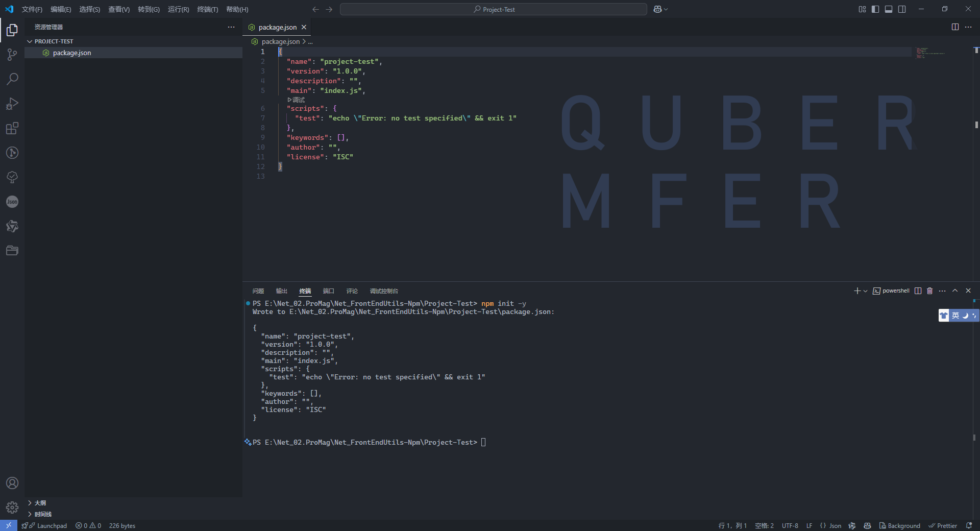Screen dimensions: 980x531
Task: Toggle primary sidebar visibility
Action: [x=875, y=9]
